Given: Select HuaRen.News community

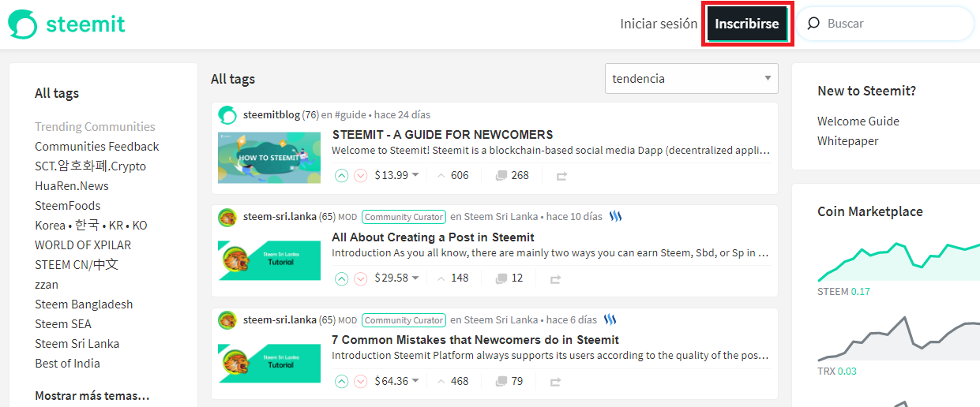Looking at the screenshot, I should 72,186.
